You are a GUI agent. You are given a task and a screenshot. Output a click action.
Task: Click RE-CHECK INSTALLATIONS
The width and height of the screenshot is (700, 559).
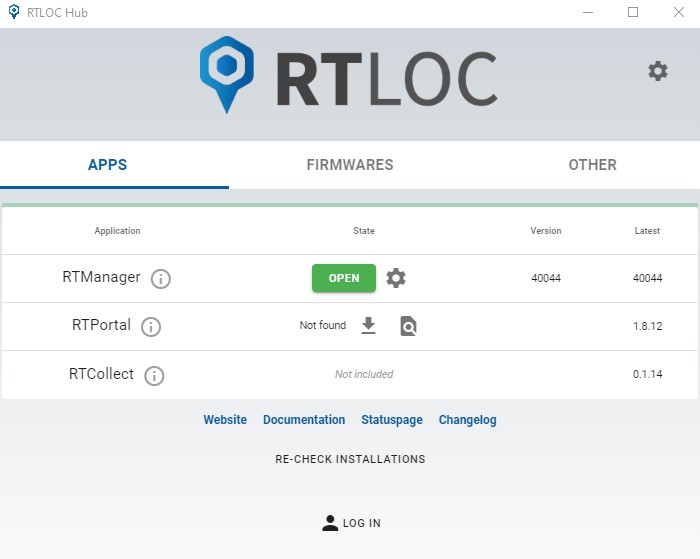coord(350,459)
